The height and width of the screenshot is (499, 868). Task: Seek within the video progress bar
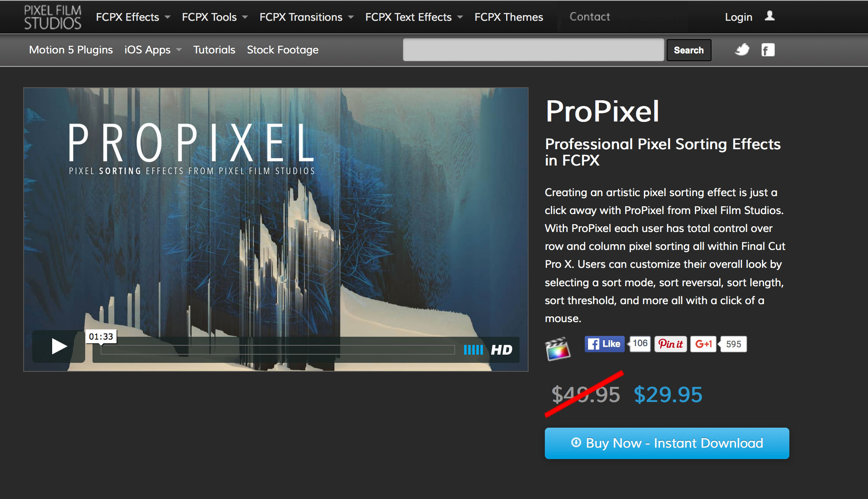point(278,350)
